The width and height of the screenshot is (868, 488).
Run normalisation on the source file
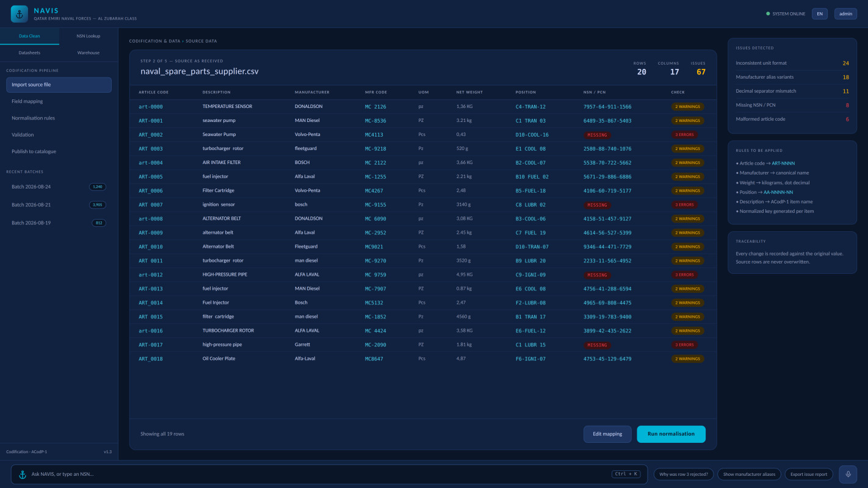point(671,434)
